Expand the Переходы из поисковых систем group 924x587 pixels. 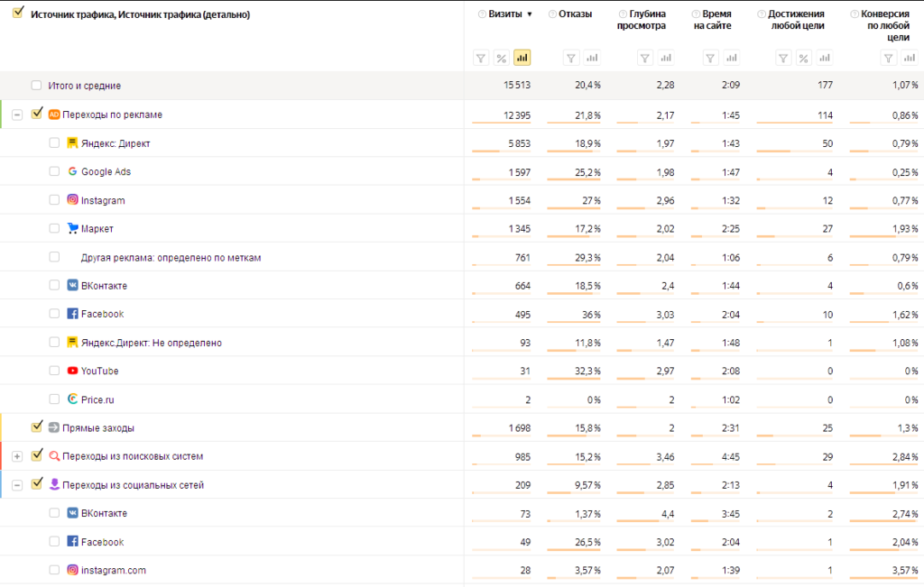(x=17, y=456)
